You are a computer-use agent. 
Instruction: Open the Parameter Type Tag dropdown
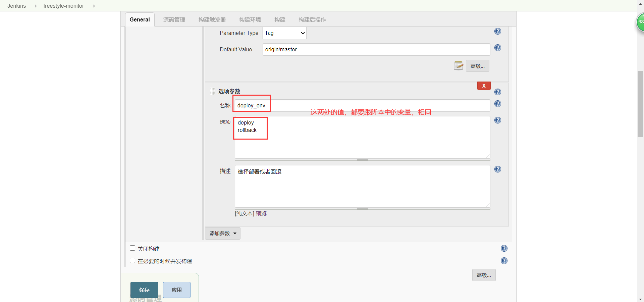pos(284,33)
